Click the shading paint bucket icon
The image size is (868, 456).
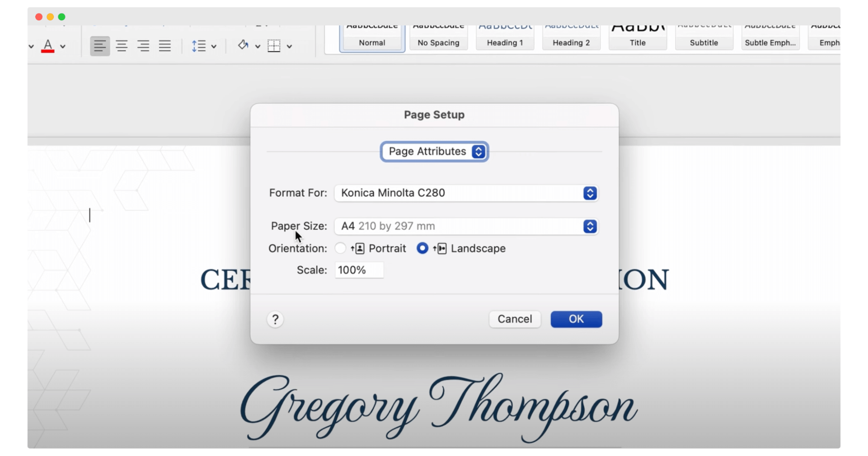click(243, 45)
